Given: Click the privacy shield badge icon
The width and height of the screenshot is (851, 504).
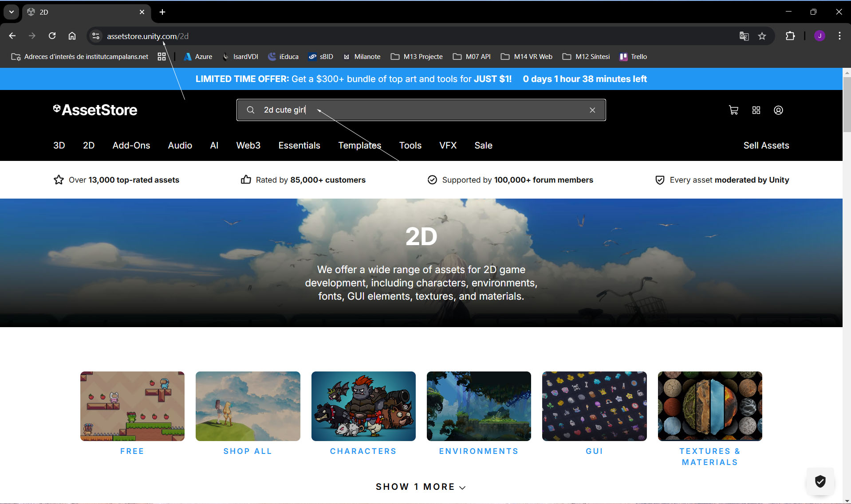Looking at the screenshot, I should [820, 481].
